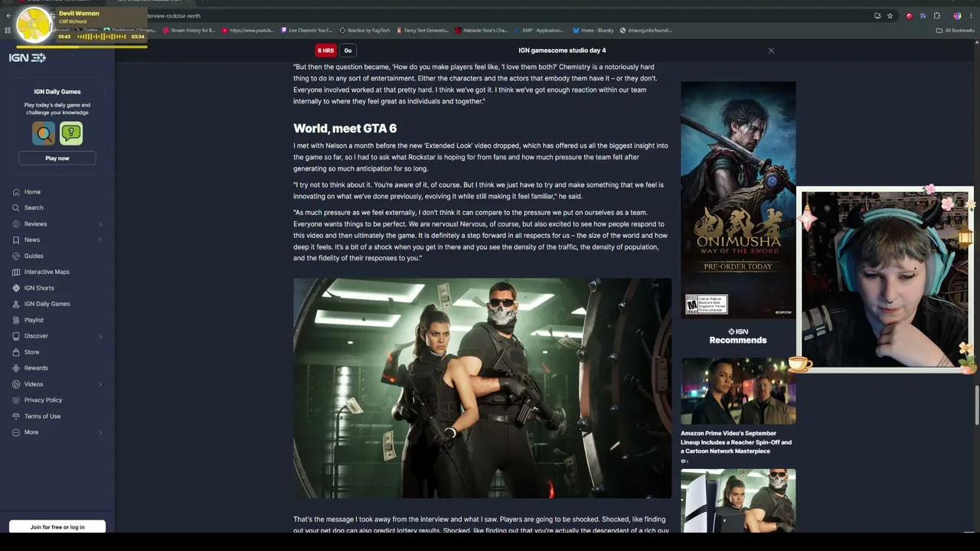Click the 8 HRS badge in banner
This screenshot has height=551, width=980.
[326, 51]
